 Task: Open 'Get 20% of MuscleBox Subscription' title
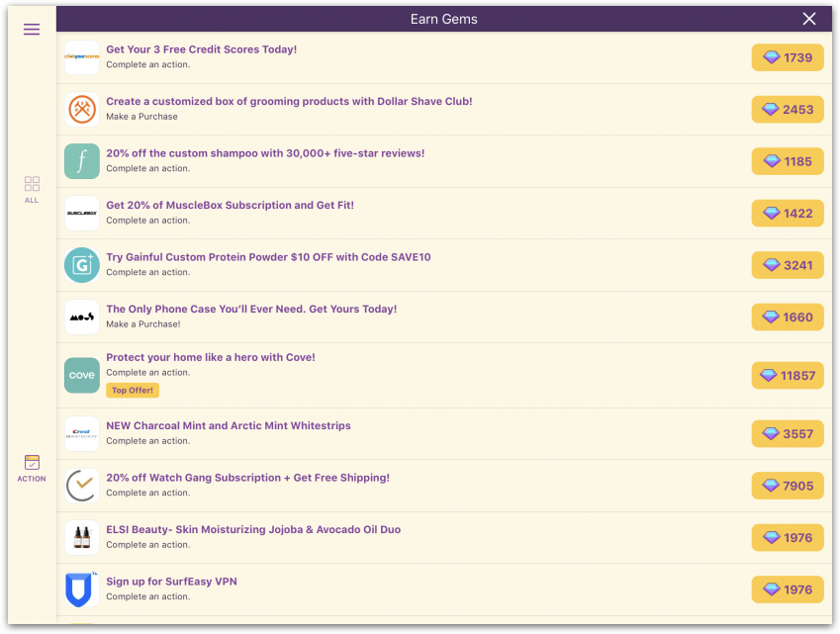(x=230, y=205)
